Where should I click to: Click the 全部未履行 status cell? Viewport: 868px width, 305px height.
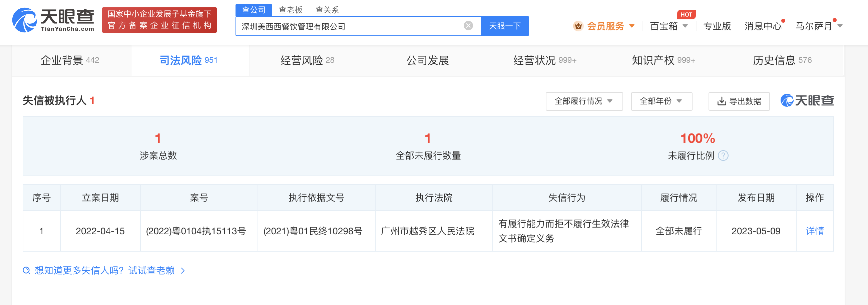[x=678, y=231]
